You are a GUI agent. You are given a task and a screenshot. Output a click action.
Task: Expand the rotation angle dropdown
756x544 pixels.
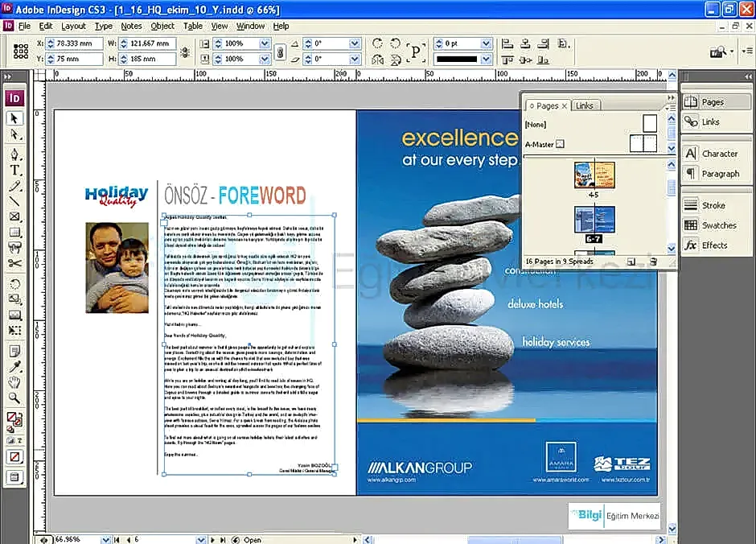point(353,43)
